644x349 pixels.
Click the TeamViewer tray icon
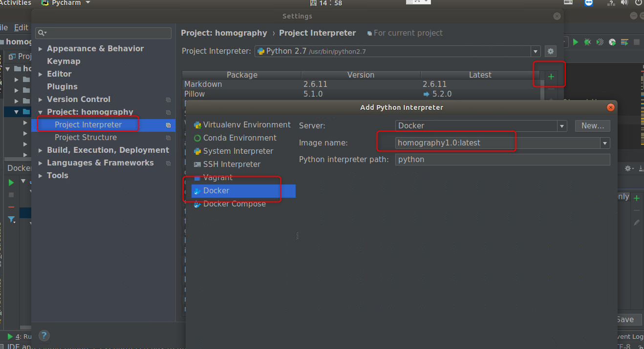coord(588,3)
